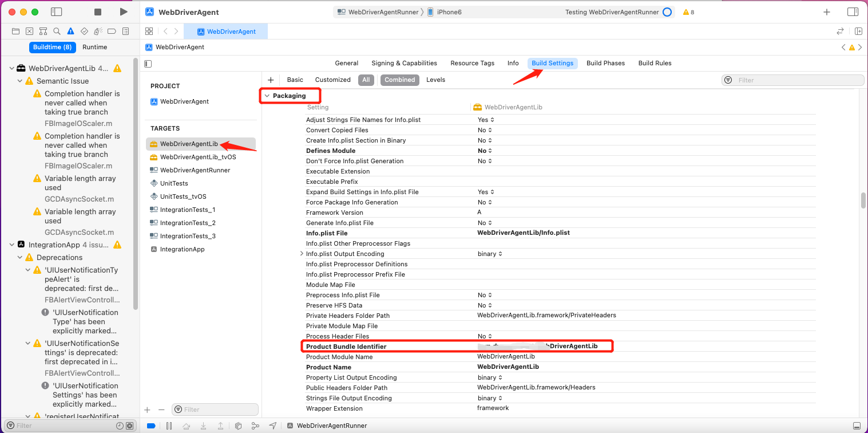868x433 pixels.
Task: Click the targets list Filter field
Action: pos(215,410)
